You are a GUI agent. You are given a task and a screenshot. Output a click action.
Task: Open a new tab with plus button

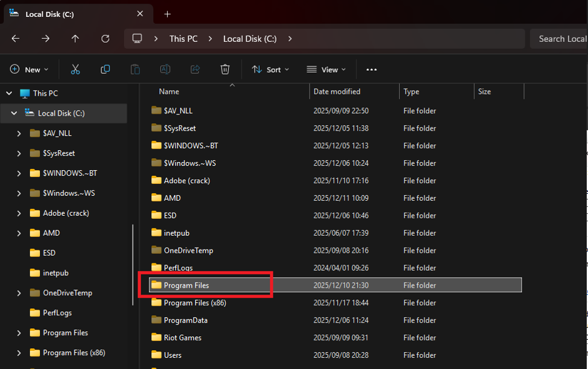pos(167,14)
